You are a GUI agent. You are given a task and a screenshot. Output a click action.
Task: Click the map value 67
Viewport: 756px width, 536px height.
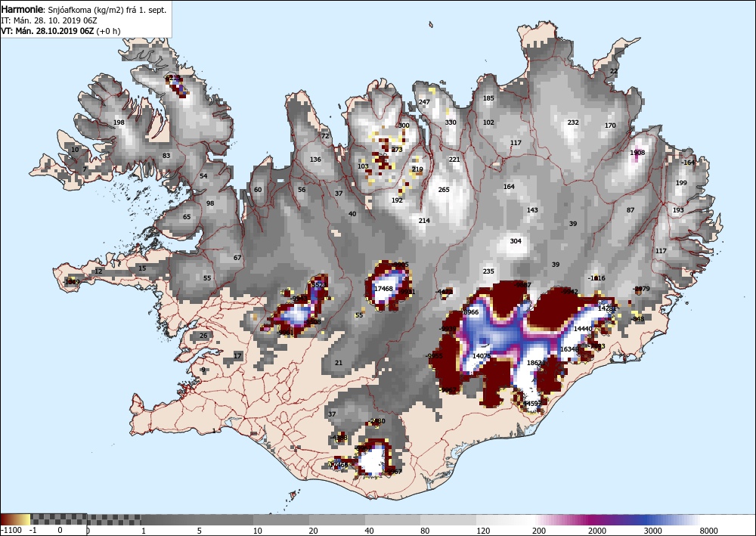click(x=237, y=258)
